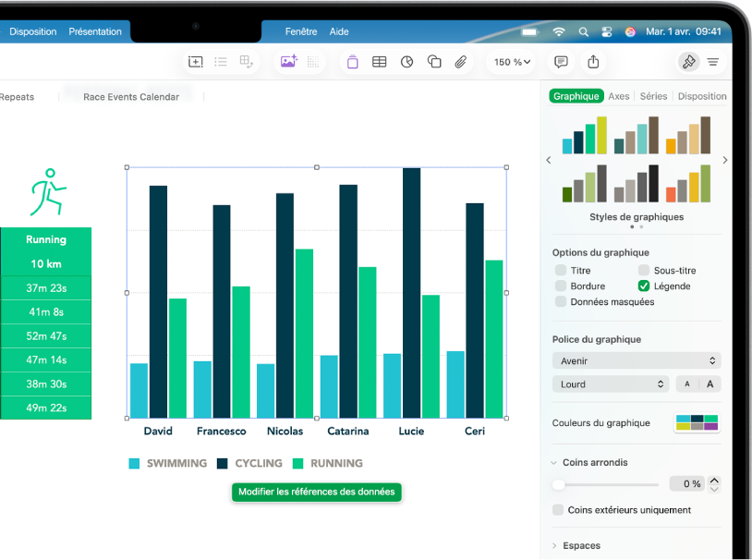The image size is (752, 560).
Task: Click the share icon in toolbar
Action: [x=593, y=62]
